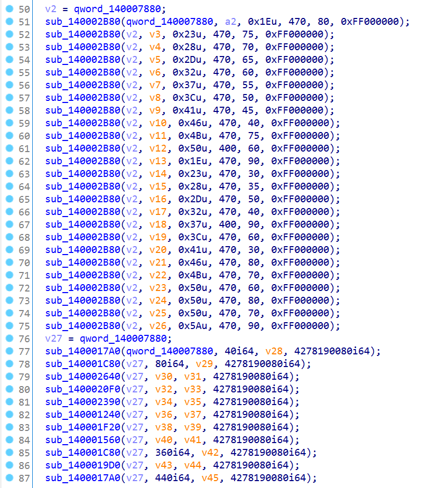
Task: Click sub_140002640 on line 79
Action: 83,377
